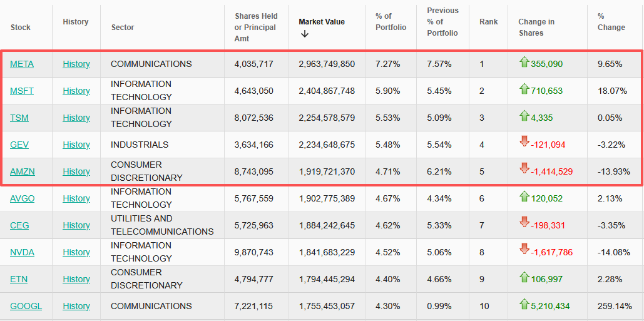This screenshot has height=321, width=644.
Task: Click the Change in Shares header
Action: coord(536,27)
